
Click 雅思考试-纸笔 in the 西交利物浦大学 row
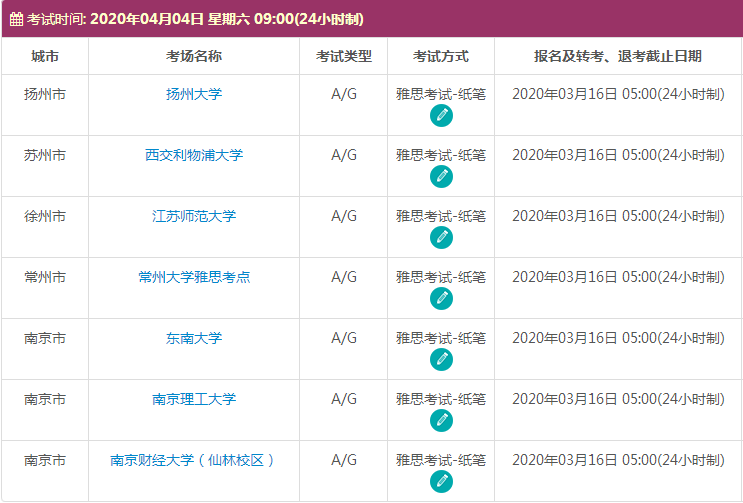441,155
